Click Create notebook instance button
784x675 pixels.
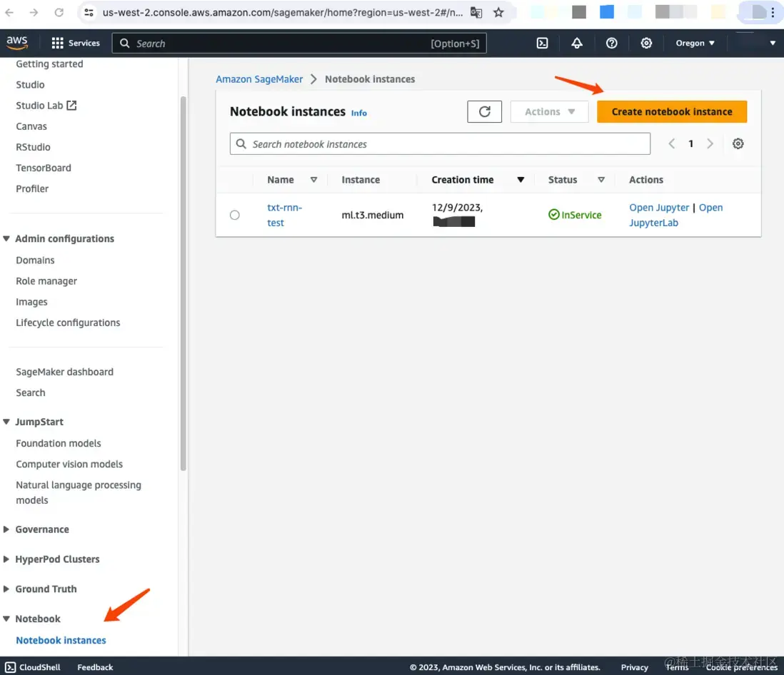click(x=671, y=111)
